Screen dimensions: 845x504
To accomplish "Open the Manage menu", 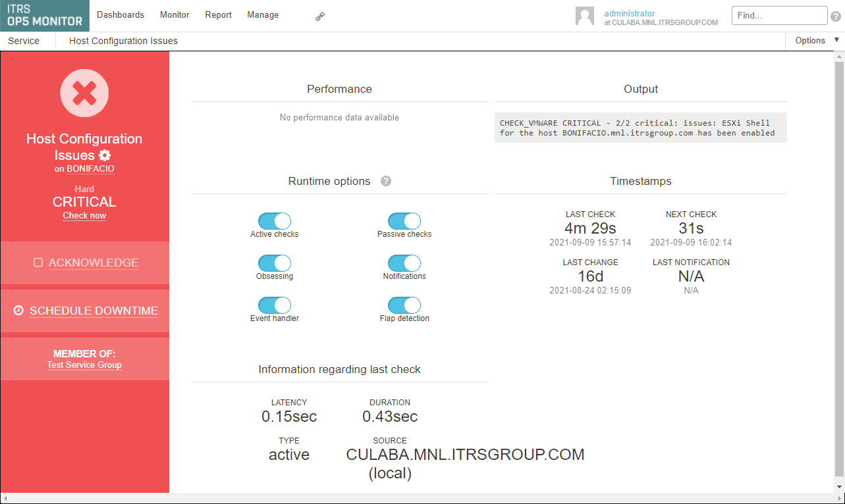I will click(x=263, y=15).
